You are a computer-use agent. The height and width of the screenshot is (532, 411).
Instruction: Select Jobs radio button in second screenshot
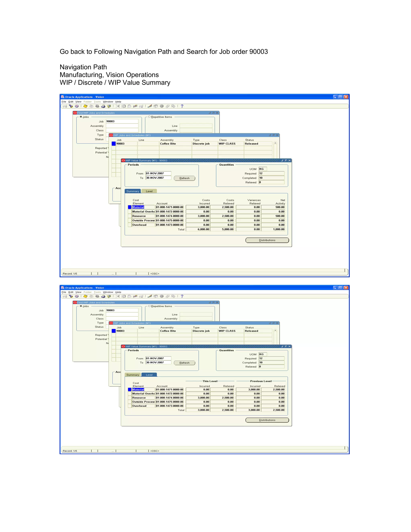point(81,306)
